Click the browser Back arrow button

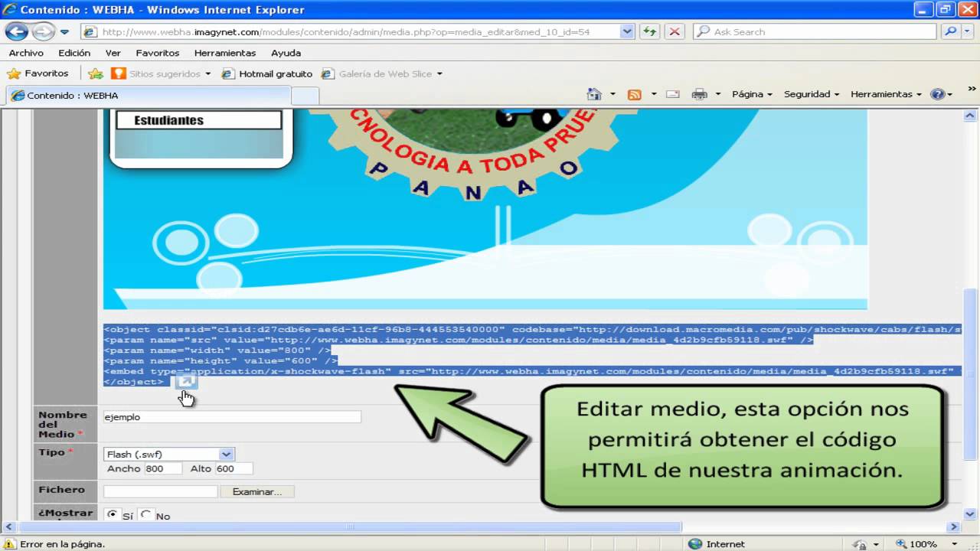17,31
